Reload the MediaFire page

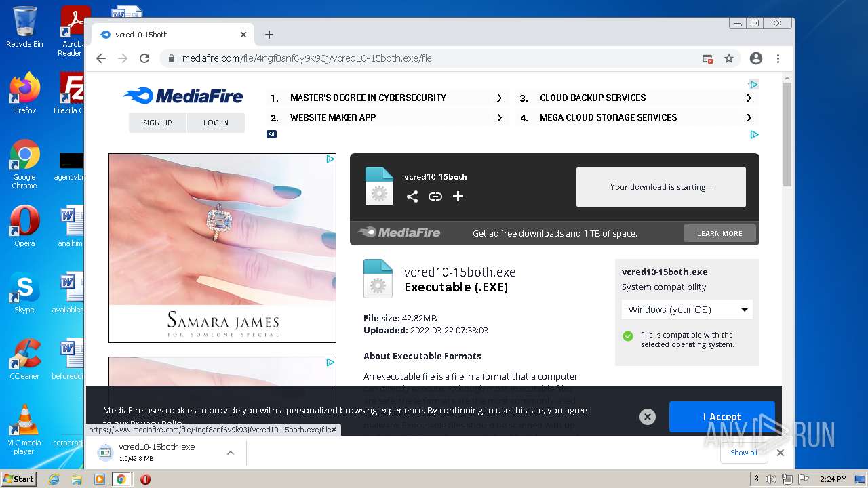(x=144, y=58)
